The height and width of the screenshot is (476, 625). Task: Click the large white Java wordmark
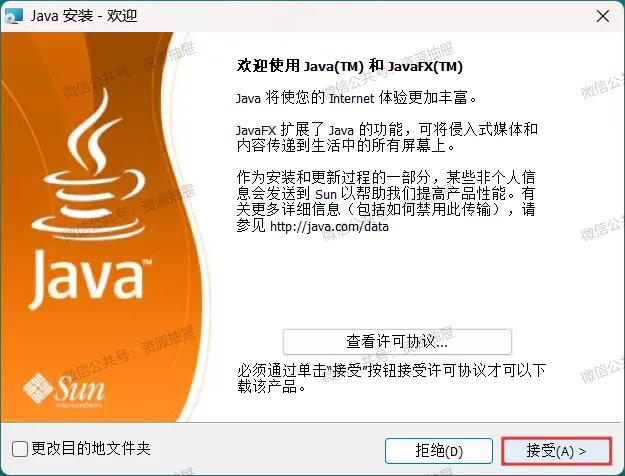[85, 278]
